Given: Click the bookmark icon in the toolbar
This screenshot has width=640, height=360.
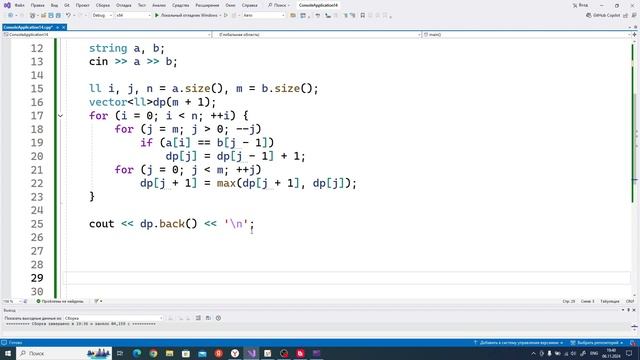Looking at the screenshot, I should (362, 16).
